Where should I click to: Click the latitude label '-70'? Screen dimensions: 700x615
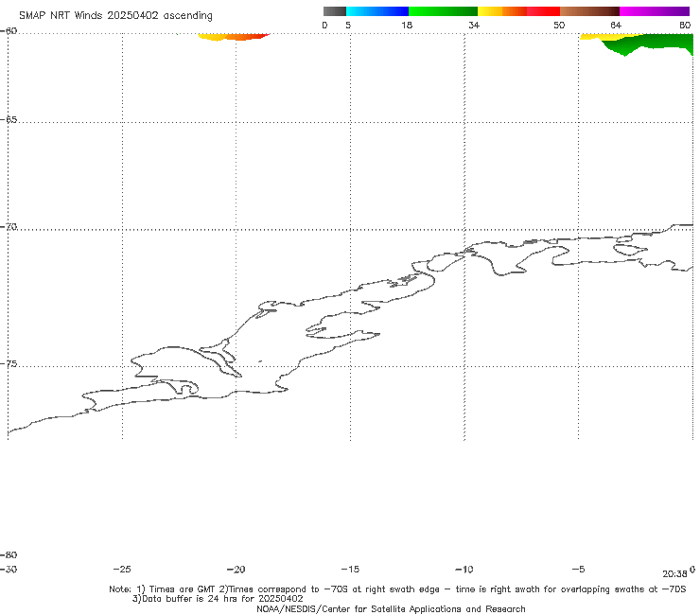pos(9,227)
